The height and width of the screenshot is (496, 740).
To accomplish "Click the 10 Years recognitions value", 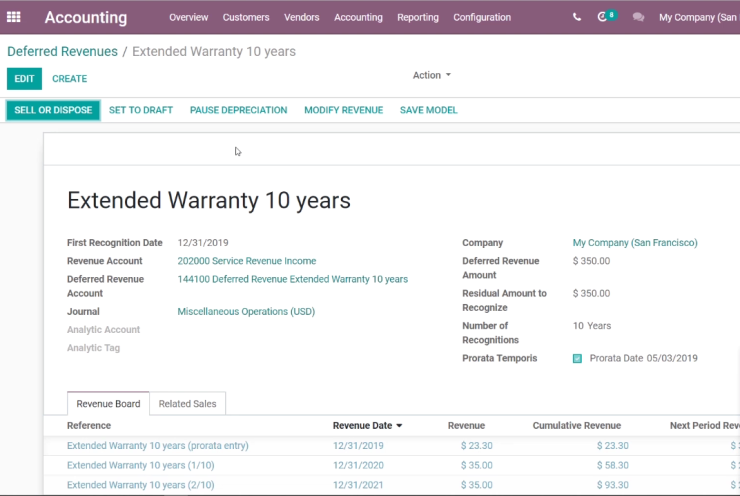I will (592, 326).
